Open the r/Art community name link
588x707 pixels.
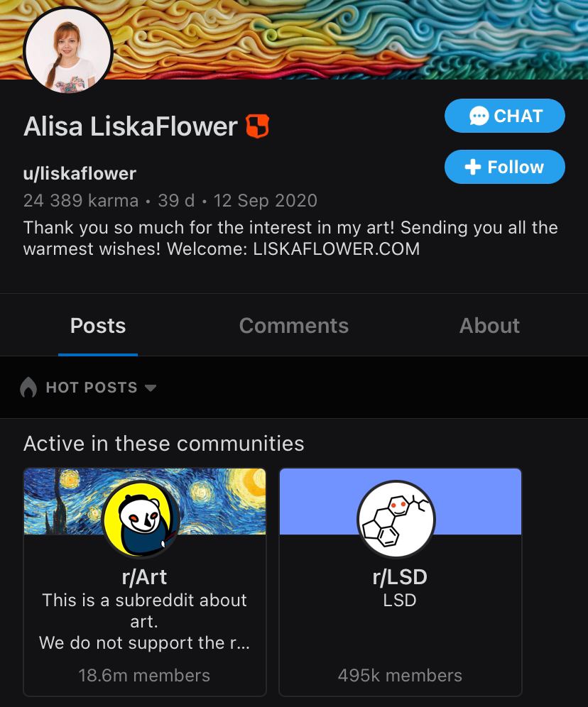click(144, 576)
